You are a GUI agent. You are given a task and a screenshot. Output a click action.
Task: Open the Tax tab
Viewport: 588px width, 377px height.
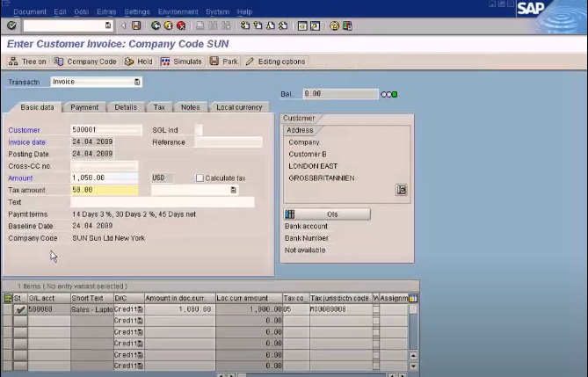point(159,107)
